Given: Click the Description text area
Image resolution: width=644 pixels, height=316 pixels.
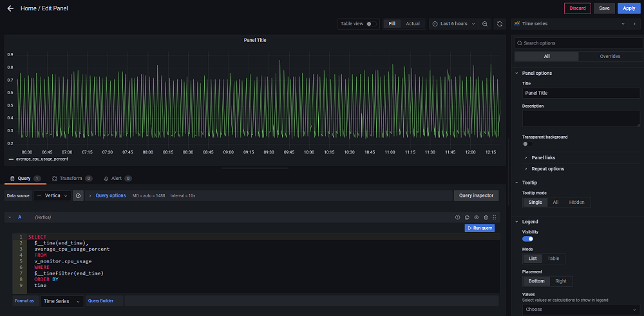Looking at the screenshot, I should click(581, 119).
